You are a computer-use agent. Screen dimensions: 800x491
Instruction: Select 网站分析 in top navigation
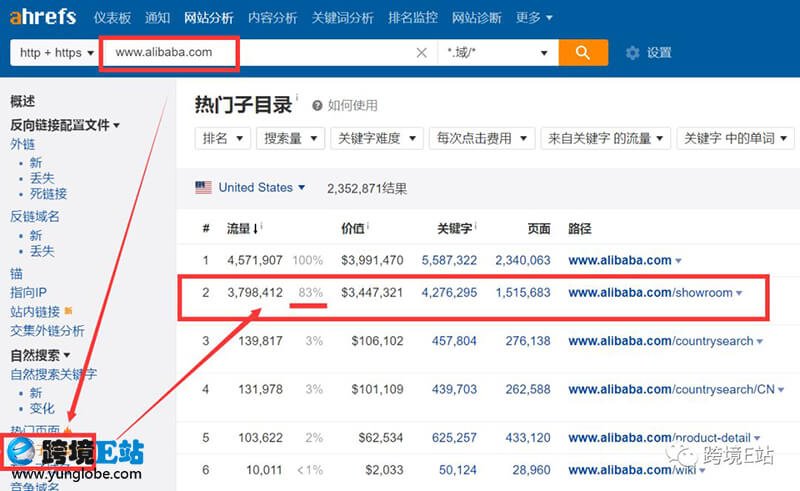[209, 18]
